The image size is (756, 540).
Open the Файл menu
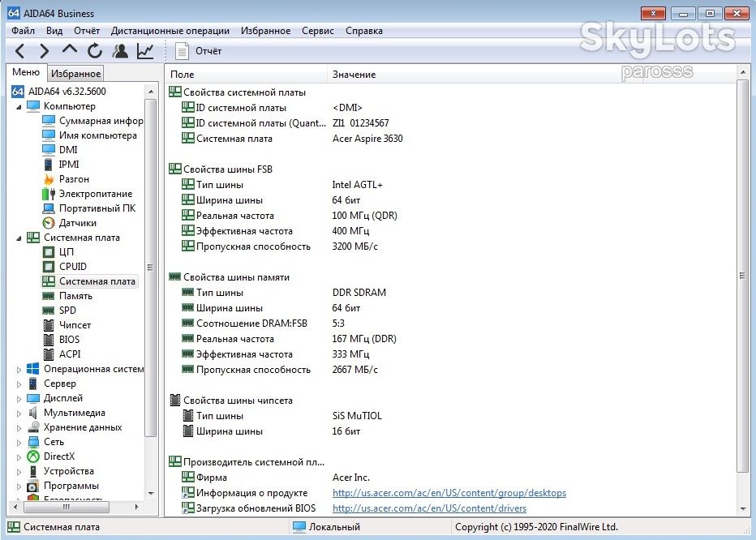[24, 30]
